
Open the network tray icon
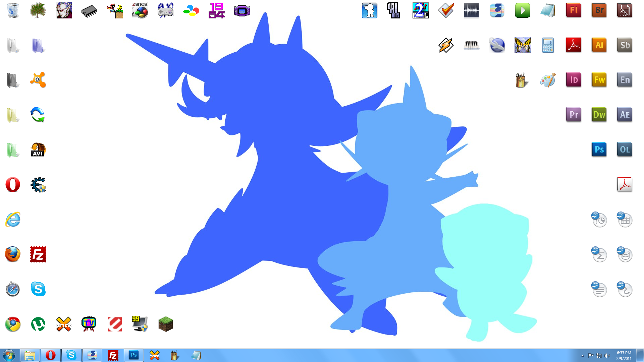pos(599,356)
